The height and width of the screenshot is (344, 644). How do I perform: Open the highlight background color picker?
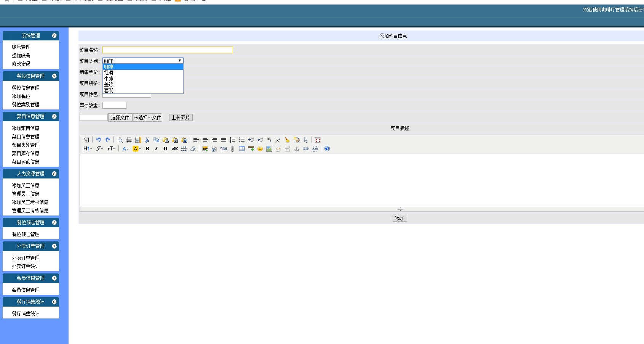pos(137,149)
